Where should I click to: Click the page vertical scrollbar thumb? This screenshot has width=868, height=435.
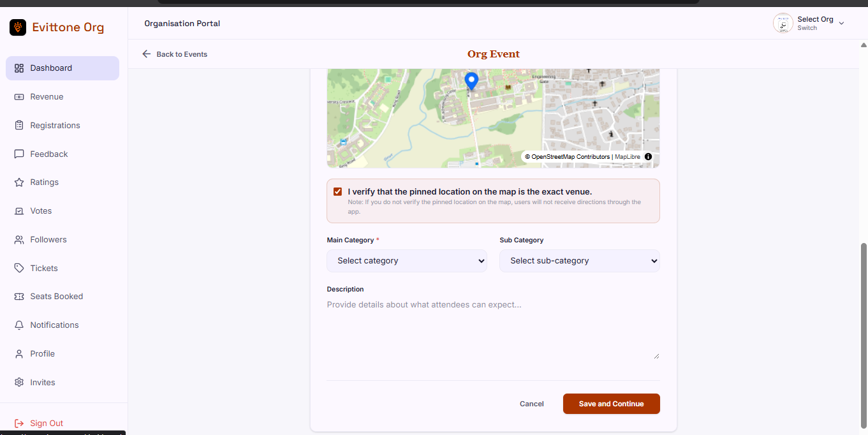(864, 335)
